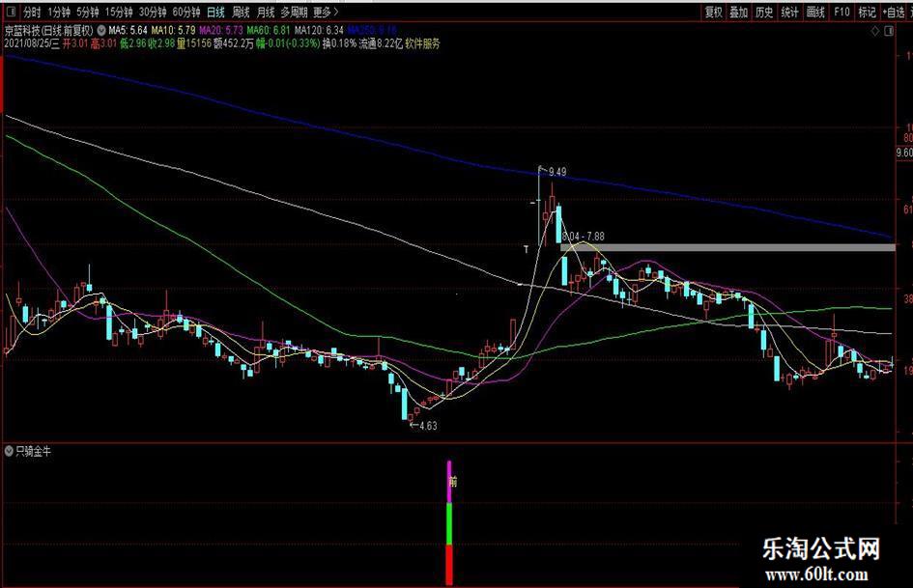913x588 pixels.
Task: Click the MA60: 6.81 label
Action: click(269, 30)
